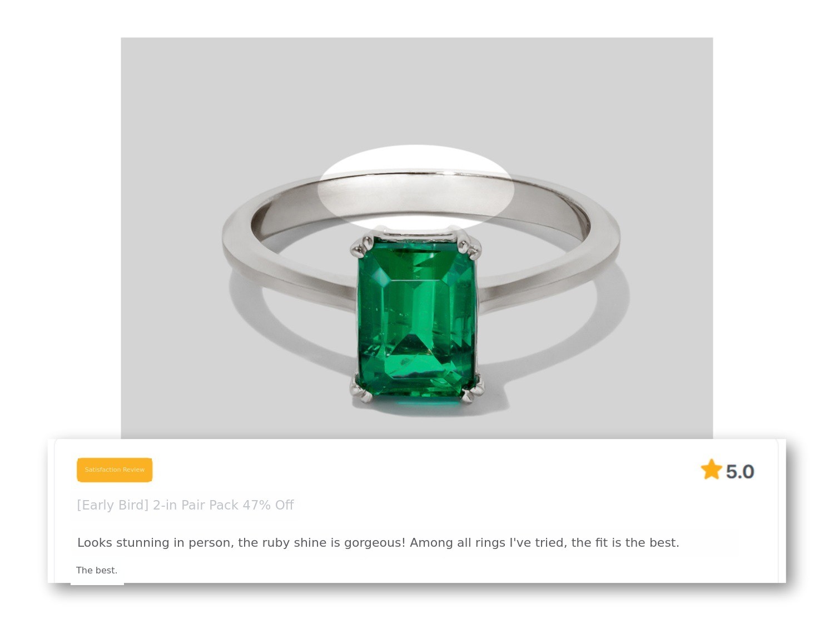Click "The best." caption below the review
Image resolution: width=834 pixels, height=644 pixels.
pos(97,570)
